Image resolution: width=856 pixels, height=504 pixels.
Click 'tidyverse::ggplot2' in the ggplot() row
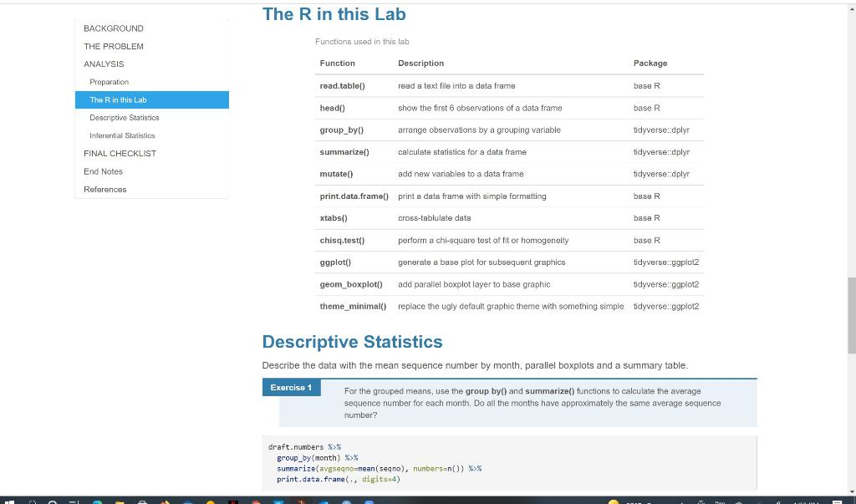[666, 262]
